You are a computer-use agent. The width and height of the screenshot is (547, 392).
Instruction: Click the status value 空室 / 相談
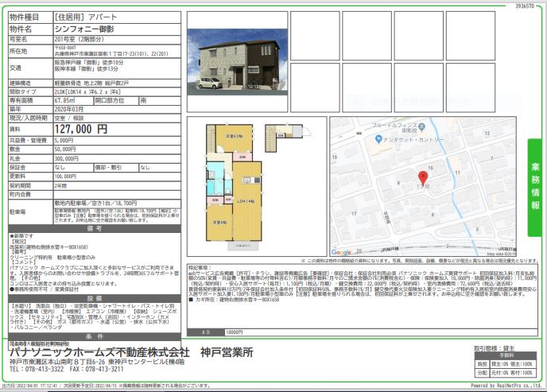[69, 118]
